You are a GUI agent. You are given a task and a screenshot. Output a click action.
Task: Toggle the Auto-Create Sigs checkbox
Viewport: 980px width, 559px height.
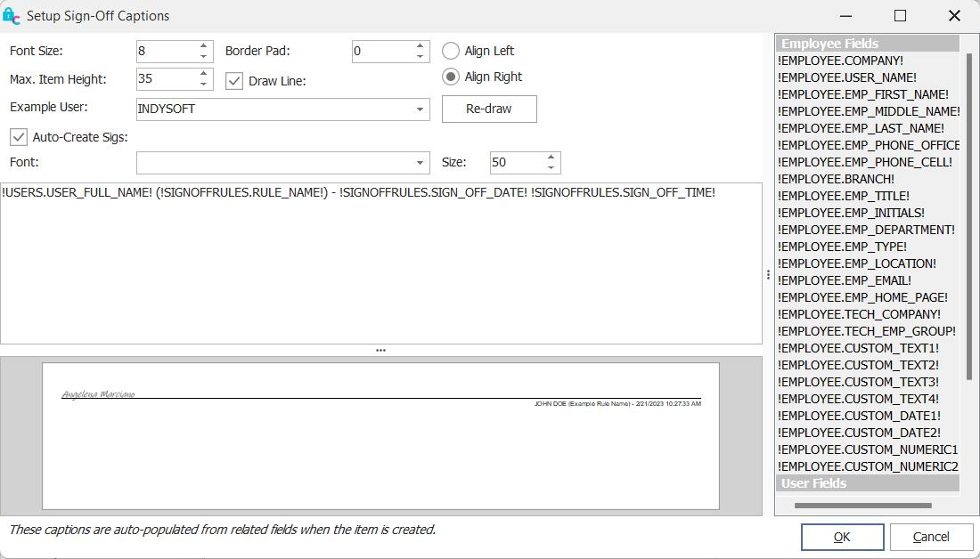(19, 137)
